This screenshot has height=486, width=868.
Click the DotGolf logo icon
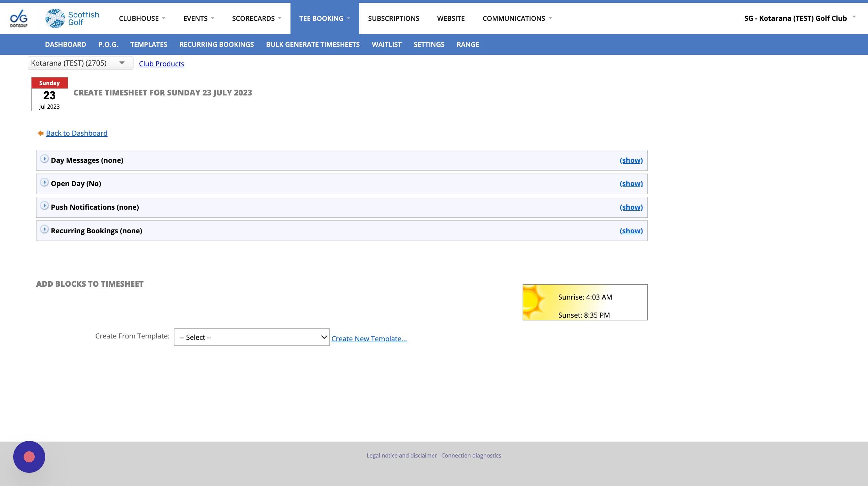[x=19, y=18]
